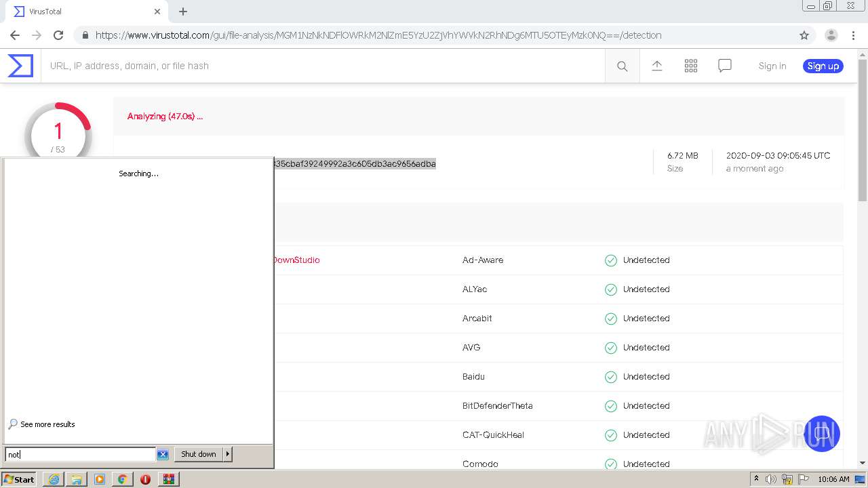This screenshot has width=868, height=488.
Task: Open the Opera taskbar icon
Action: [x=145, y=479]
